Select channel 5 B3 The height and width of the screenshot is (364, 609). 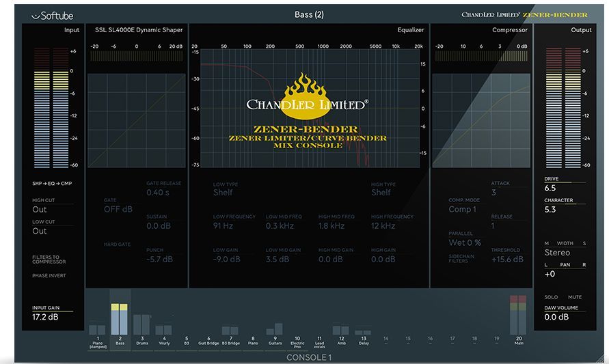[x=187, y=341]
